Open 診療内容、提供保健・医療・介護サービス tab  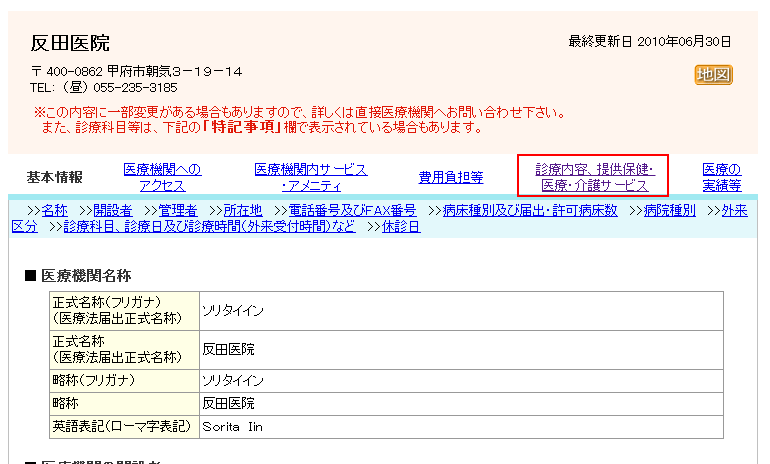tap(595, 177)
